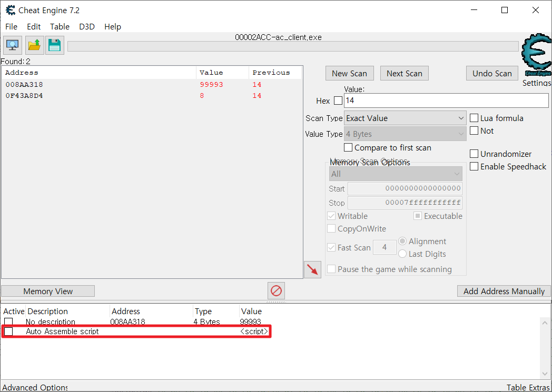Activate the No description entry checkbox
The width and height of the screenshot is (552, 392).
point(8,321)
